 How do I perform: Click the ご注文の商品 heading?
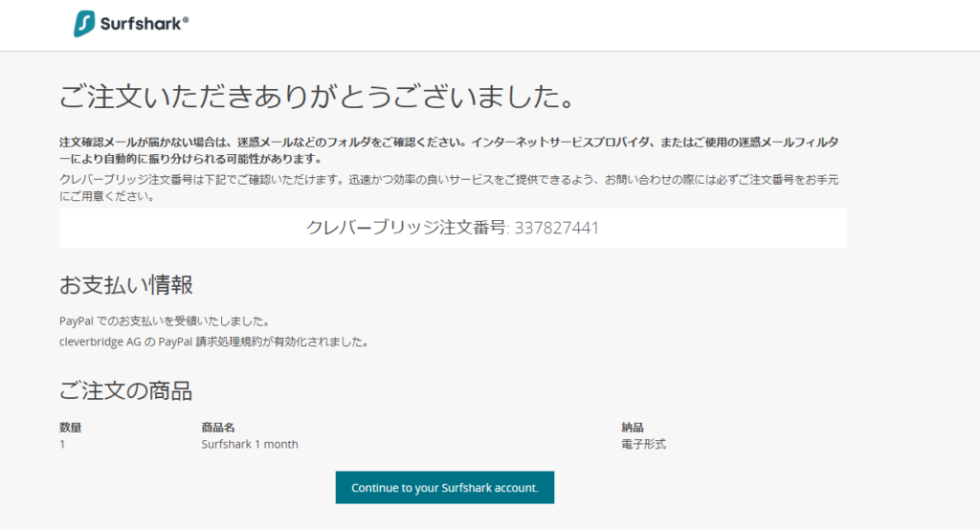(125, 390)
